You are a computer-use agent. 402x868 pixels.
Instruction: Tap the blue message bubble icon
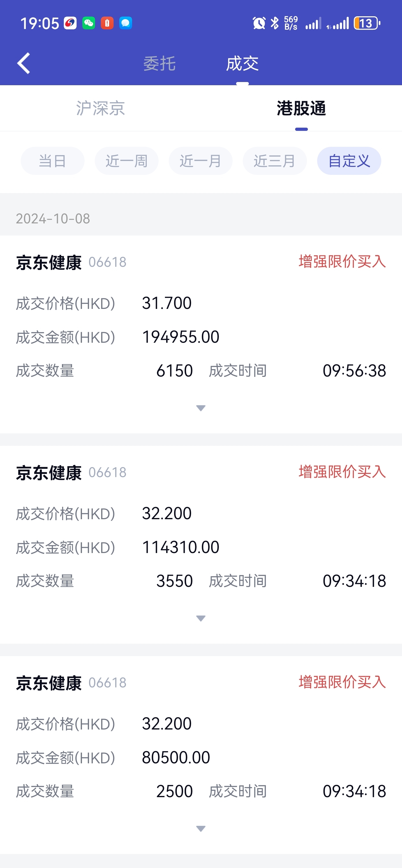pyautogui.click(x=125, y=23)
